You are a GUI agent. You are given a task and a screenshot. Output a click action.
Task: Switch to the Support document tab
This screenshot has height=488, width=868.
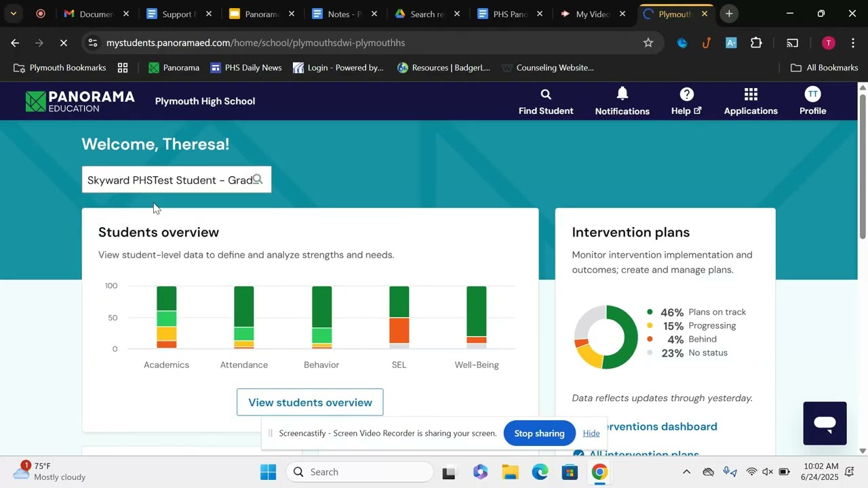tap(178, 14)
